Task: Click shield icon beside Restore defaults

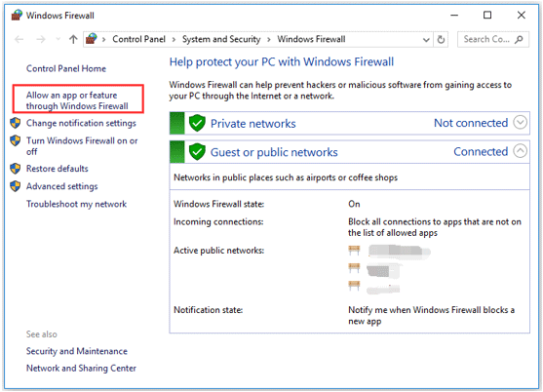Action: pos(16,169)
